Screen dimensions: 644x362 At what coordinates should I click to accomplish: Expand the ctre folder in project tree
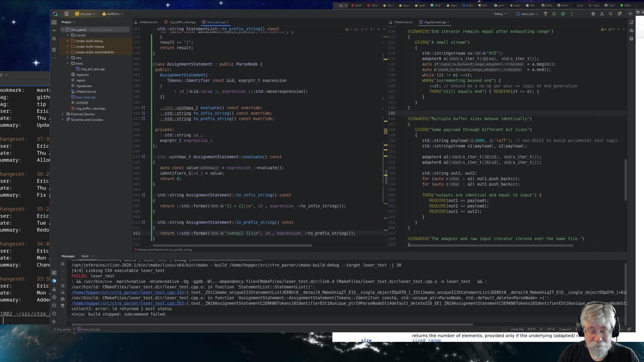(x=67, y=58)
